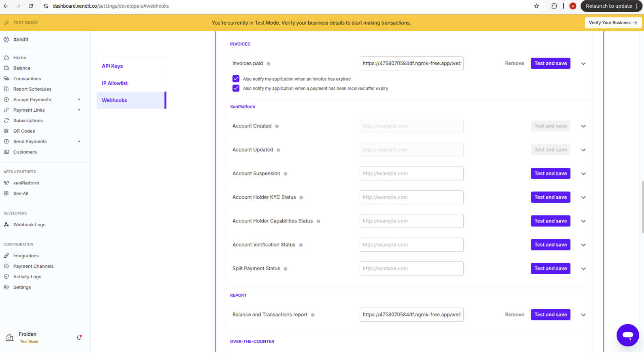This screenshot has width=644, height=356.
Task: Expand Balance and Transactions report chevron
Action: 583,315
